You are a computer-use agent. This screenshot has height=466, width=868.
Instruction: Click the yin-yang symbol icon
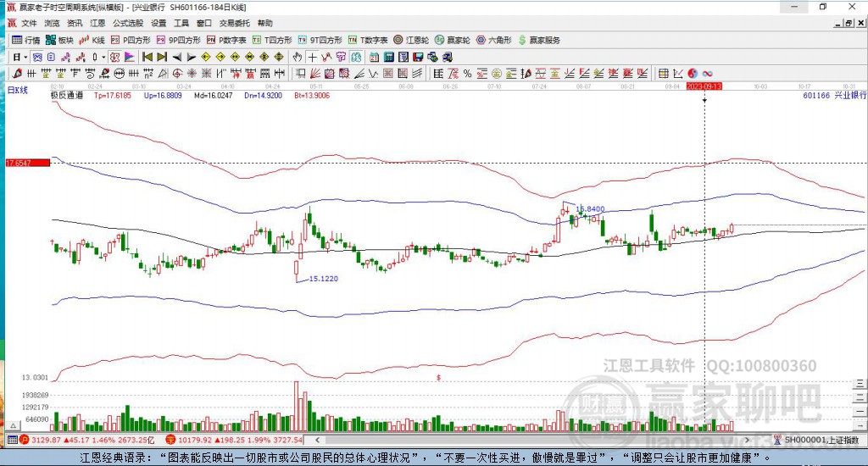693,73
